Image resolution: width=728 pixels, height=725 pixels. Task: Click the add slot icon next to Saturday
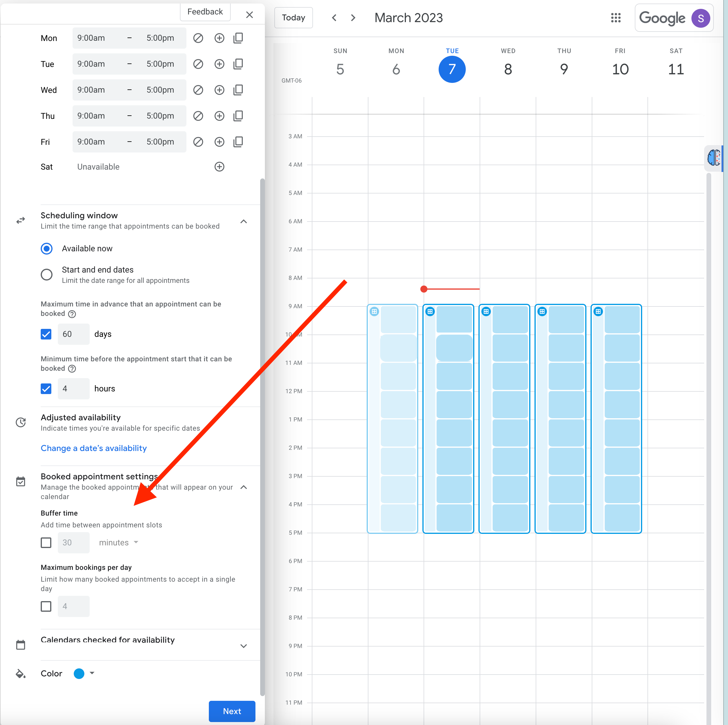point(219,167)
